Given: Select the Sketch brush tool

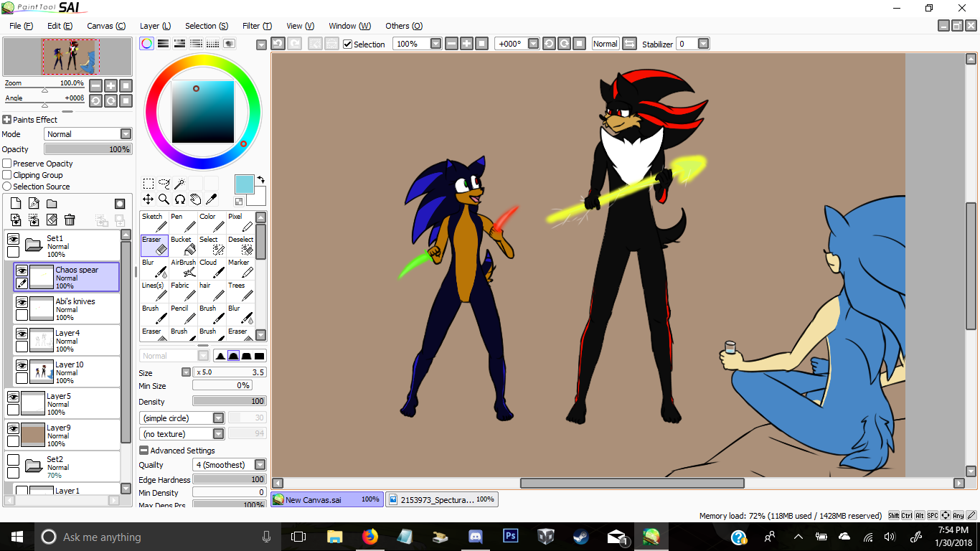Looking at the screenshot, I should point(154,222).
